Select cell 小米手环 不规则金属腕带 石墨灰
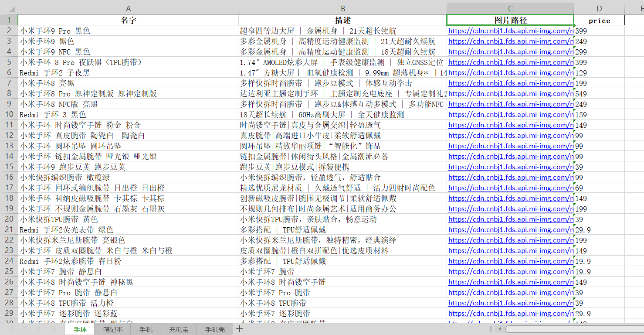The height and width of the screenshot is (335, 644). 128,209
